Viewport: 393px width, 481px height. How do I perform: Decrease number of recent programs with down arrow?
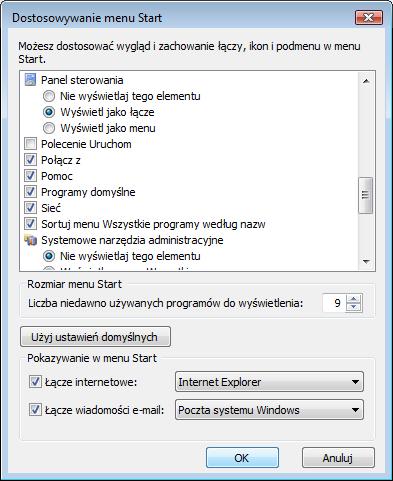pyautogui.click(x=354, y=307)
